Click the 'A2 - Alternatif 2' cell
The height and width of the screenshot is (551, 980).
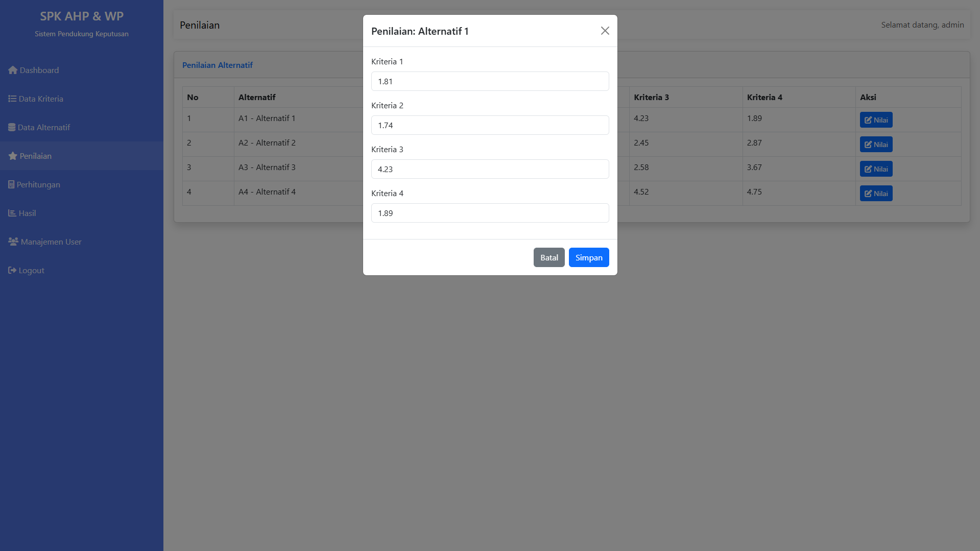click(x=267, y=143)
